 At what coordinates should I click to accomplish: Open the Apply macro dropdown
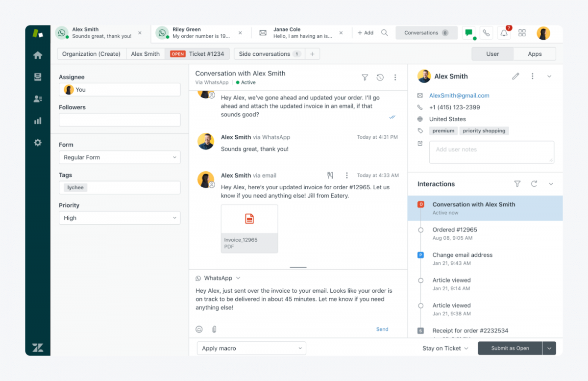click(251, 348)
